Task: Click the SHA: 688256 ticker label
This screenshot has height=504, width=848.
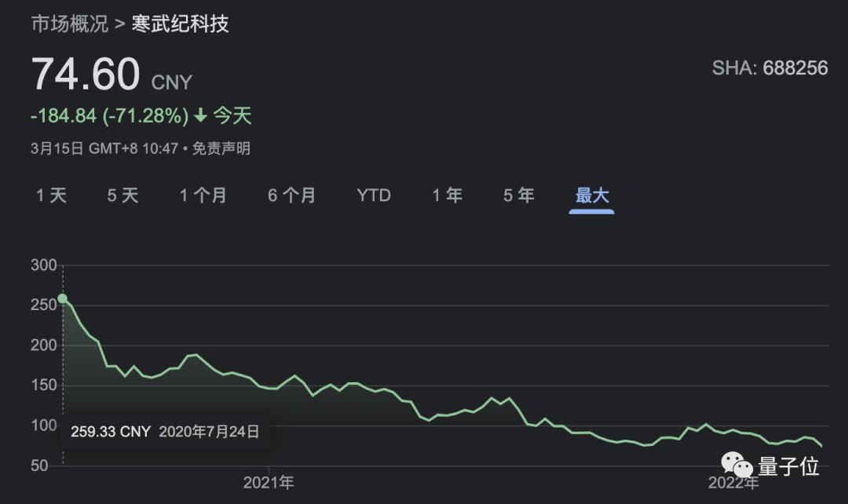Action: tap(769, 68)
